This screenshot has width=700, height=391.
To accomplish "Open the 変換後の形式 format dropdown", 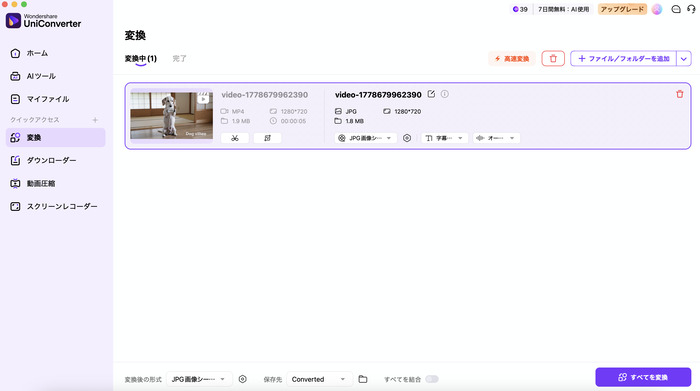I will pos(199,379).
